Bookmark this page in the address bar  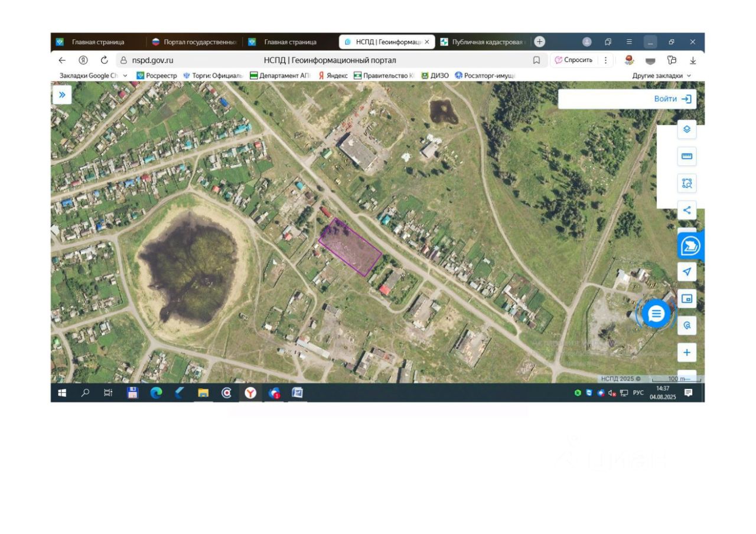pos(536,60)
